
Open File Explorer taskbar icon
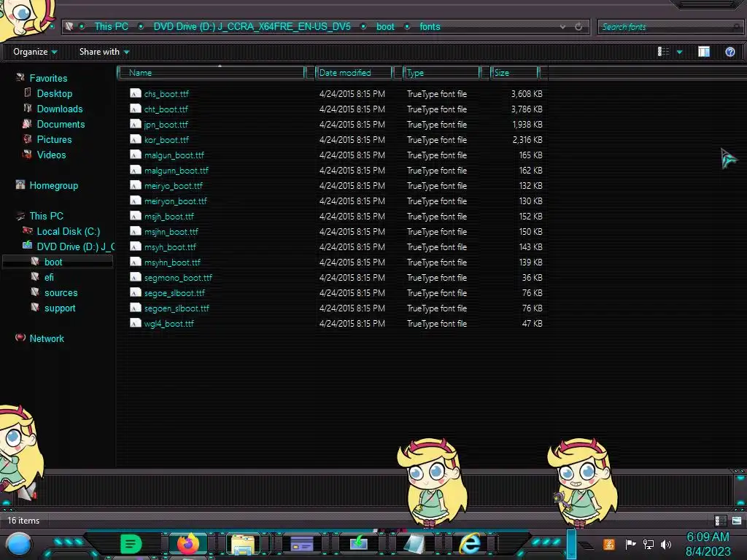click(x=243, y=544)
